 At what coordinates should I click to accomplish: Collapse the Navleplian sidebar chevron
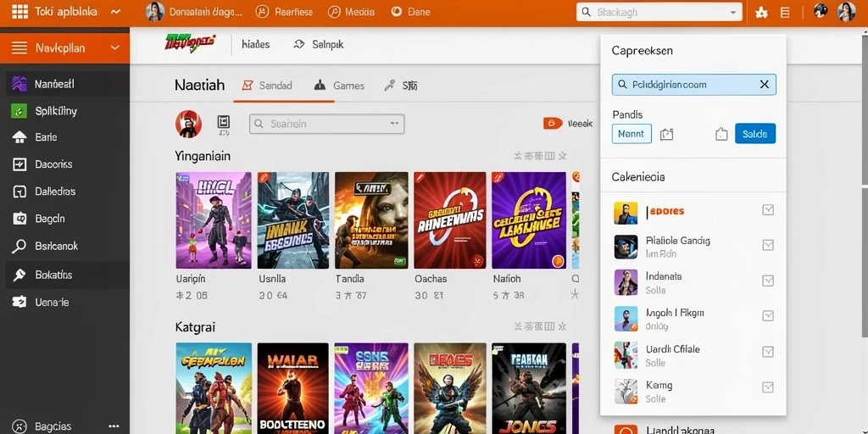(115, 48)
